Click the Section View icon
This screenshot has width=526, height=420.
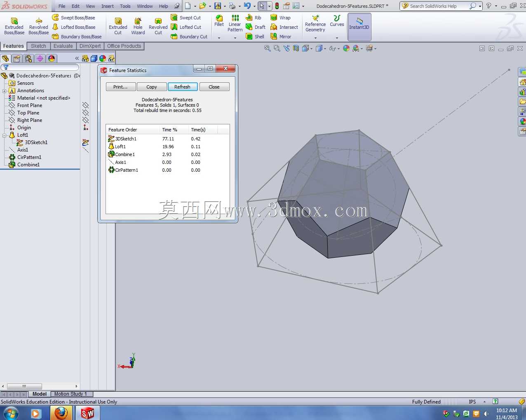(x=296, y=48)
